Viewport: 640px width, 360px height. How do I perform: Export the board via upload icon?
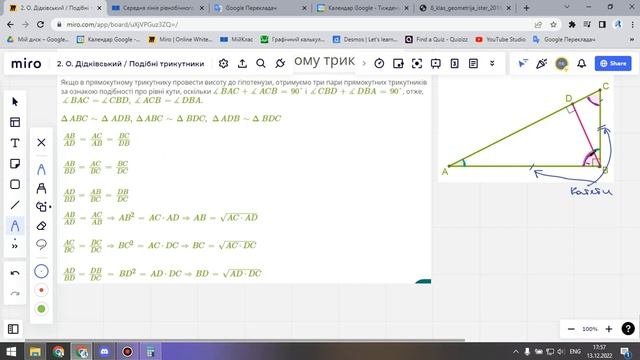click(242, 63)
